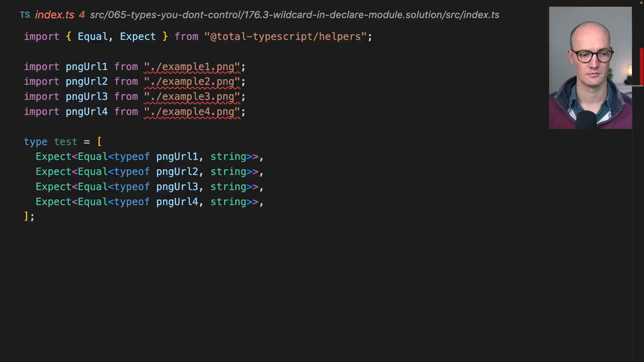Click the Equal identifier in helpers import
The image size is (644, 362).
[93, 36]
